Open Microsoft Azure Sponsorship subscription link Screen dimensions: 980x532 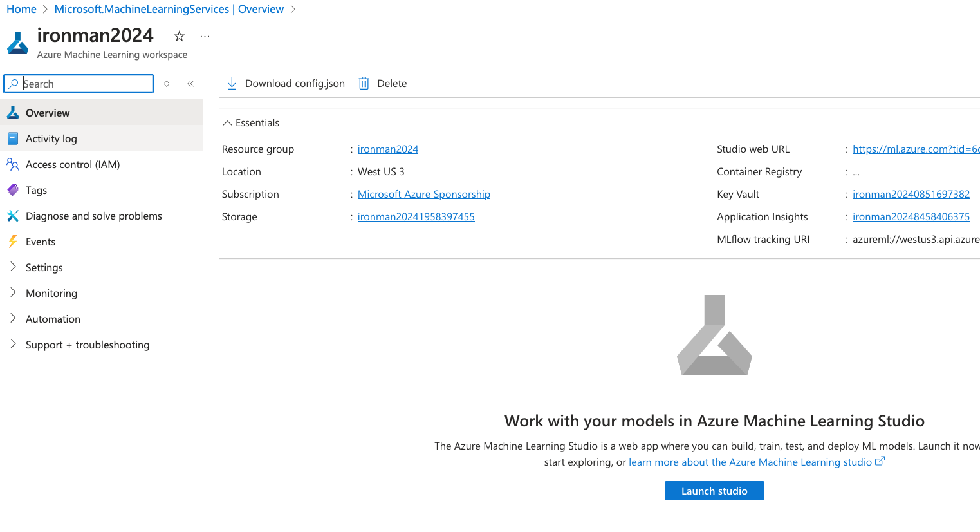coord(424,194)
